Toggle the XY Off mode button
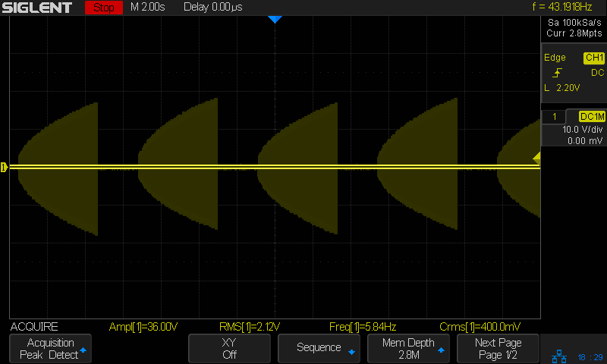The width and height of the screenshot is (607, 364). click(x=229, y=349)
